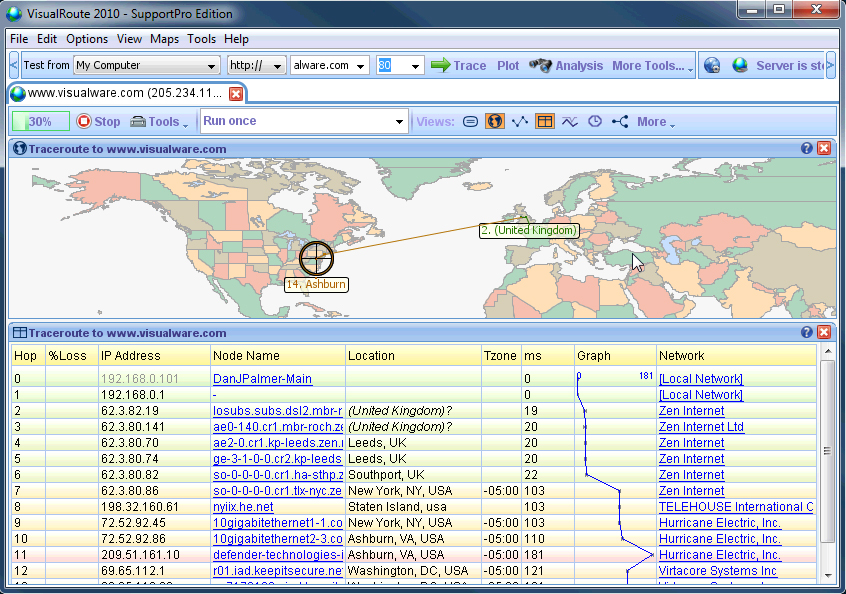Click the map panel globe title icon
Viewport: 846px width, 594px height.
point(19,148)
